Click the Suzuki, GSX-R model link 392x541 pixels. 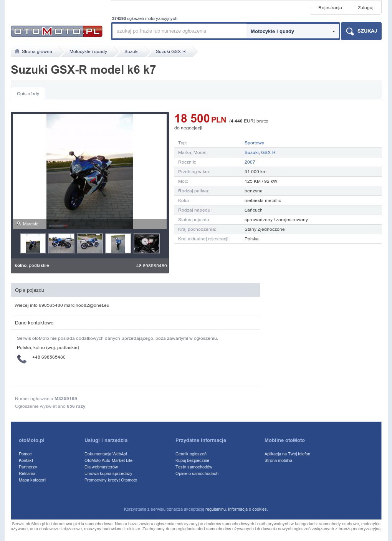pos(260,152)
